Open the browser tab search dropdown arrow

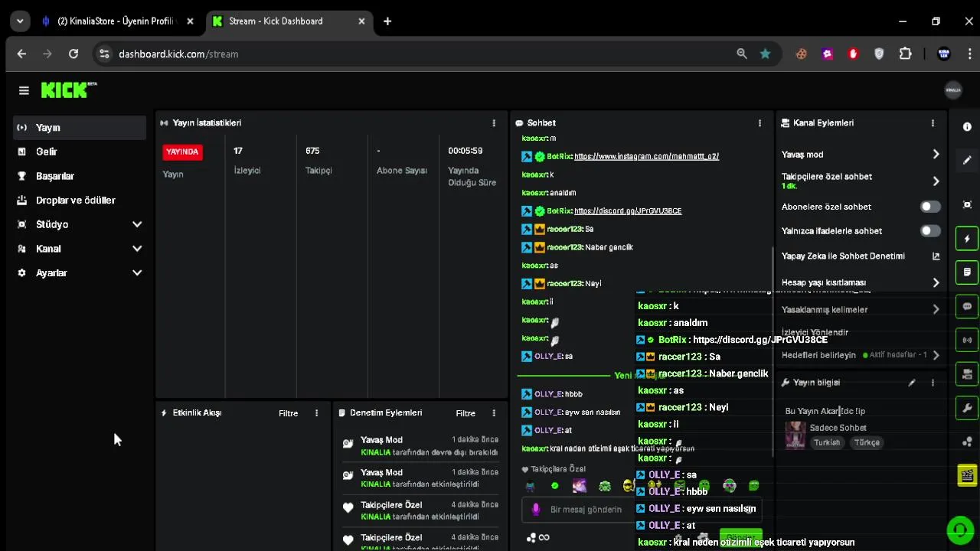(20, 21)
